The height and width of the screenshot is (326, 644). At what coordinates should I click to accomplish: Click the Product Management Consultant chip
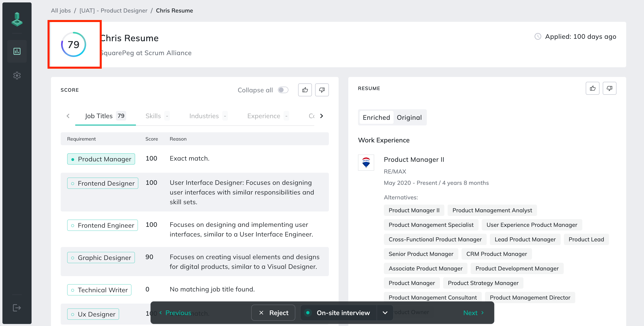click(432, 297)
